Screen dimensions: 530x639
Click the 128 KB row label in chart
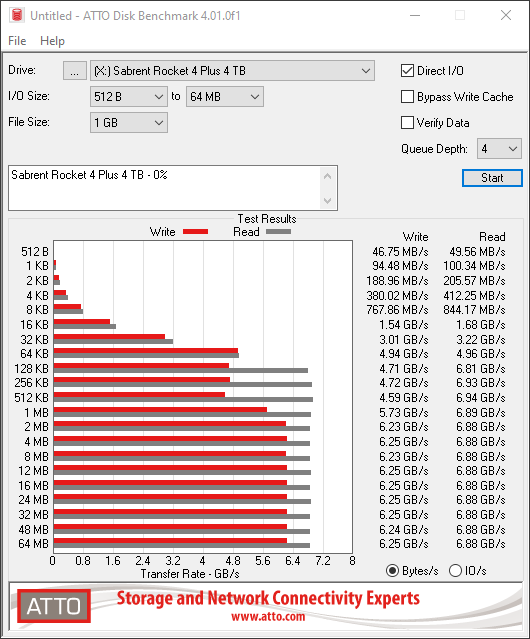(x=31, y=368)
